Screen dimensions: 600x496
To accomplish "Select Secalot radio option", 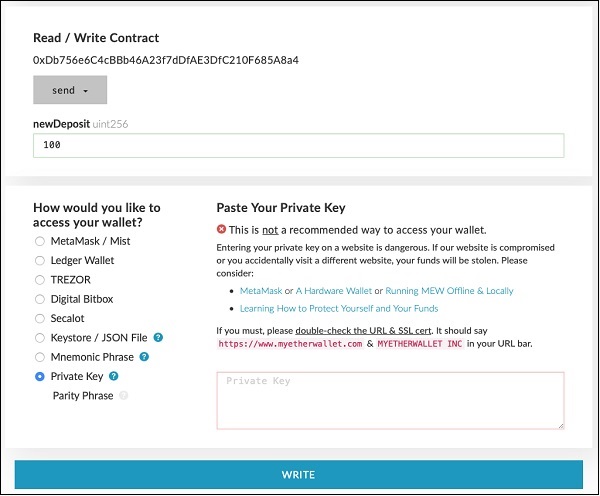I will pyautogui.click(x=40, y=318).
